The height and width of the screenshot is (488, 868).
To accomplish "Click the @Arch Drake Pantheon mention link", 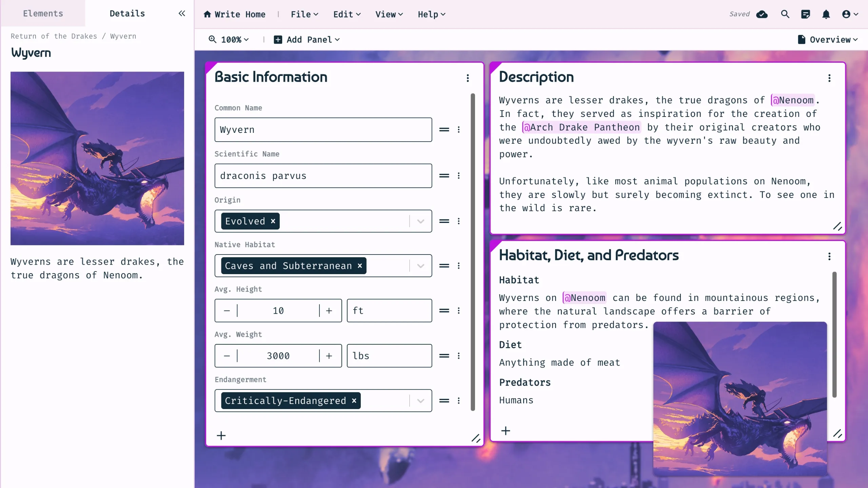I will click(581, 127).
